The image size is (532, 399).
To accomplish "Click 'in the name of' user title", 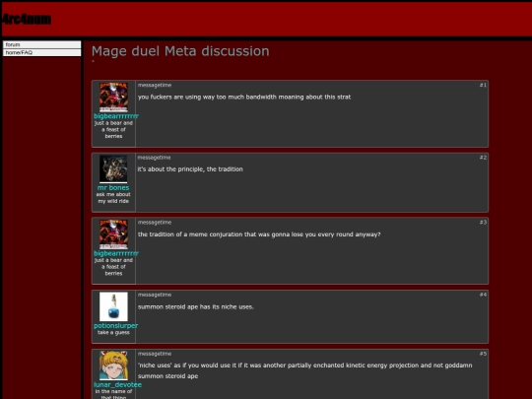I will [x=113, y=391].
